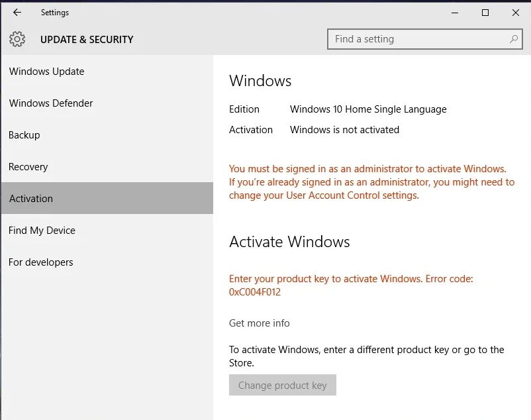Image resolution: width=531 pixels, height=420 pixels.
Task: Click the UPDATE & SECURITY heading
Action: (87, 40)
